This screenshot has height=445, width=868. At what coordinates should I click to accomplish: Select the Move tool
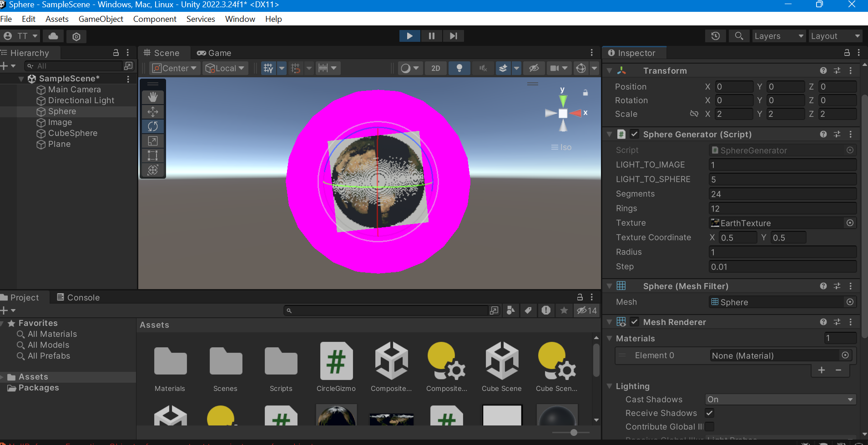tap(153, 111)
